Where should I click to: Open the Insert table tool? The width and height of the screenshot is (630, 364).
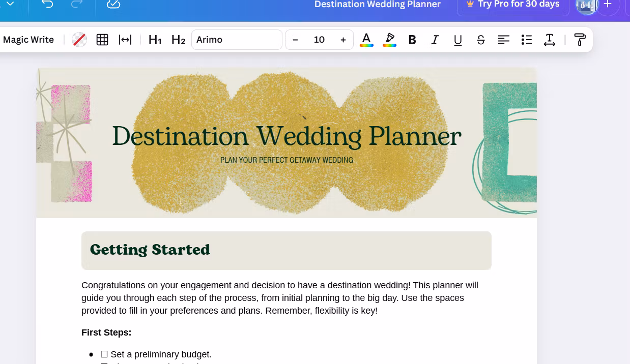click(x=102, y=40)
